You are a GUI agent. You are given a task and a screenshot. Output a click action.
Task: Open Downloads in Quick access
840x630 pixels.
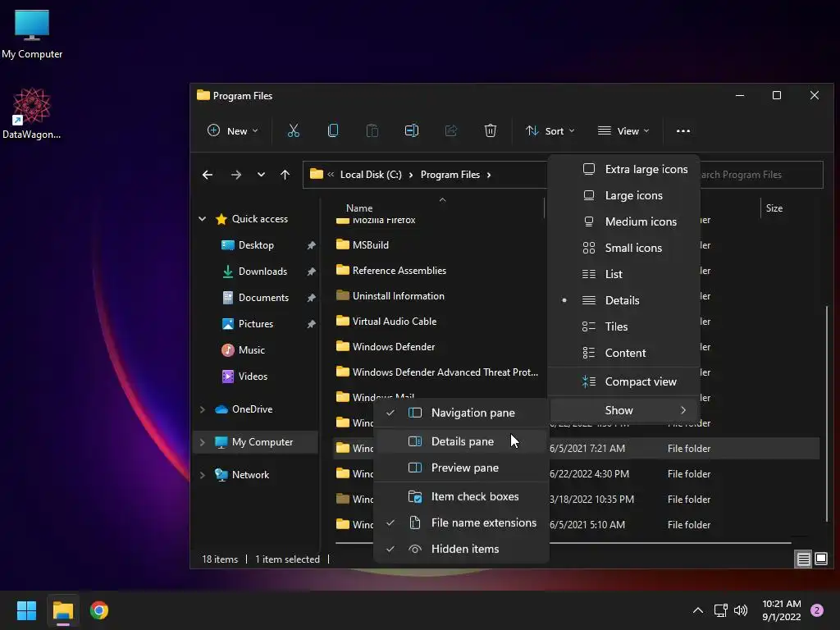coord(262,272)
